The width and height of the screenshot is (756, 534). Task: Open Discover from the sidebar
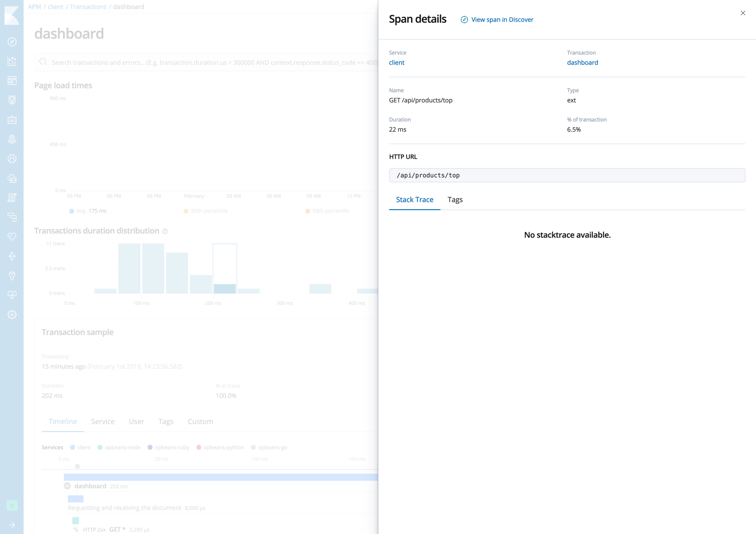[x=12, y=42]
